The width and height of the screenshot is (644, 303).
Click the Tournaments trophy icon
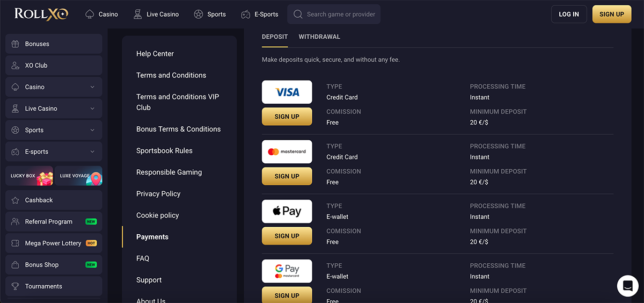pyautogui.click(x=15, y=286)
